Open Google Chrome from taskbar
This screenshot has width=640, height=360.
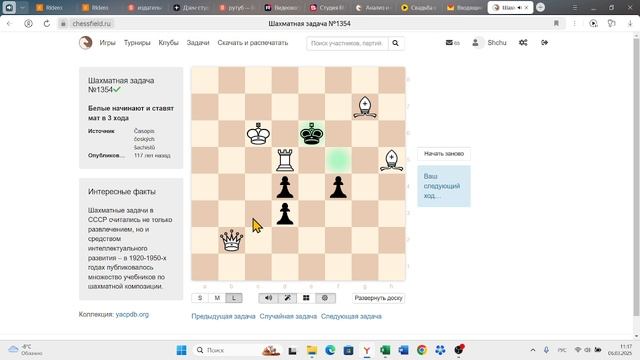[422, 350]
